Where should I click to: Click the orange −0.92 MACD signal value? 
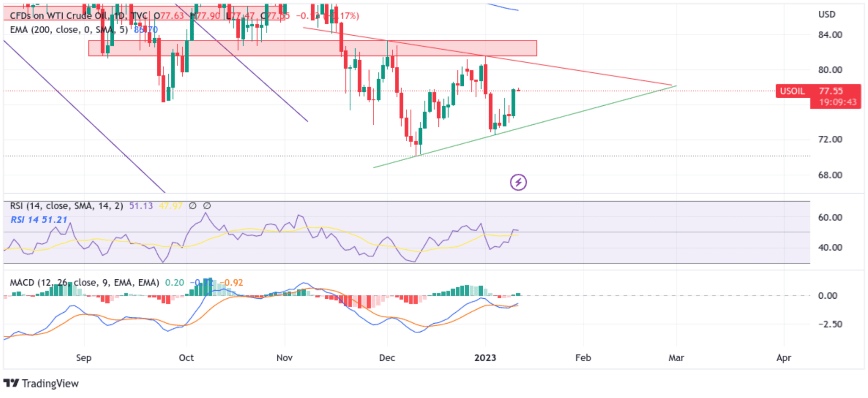(232, 282)
